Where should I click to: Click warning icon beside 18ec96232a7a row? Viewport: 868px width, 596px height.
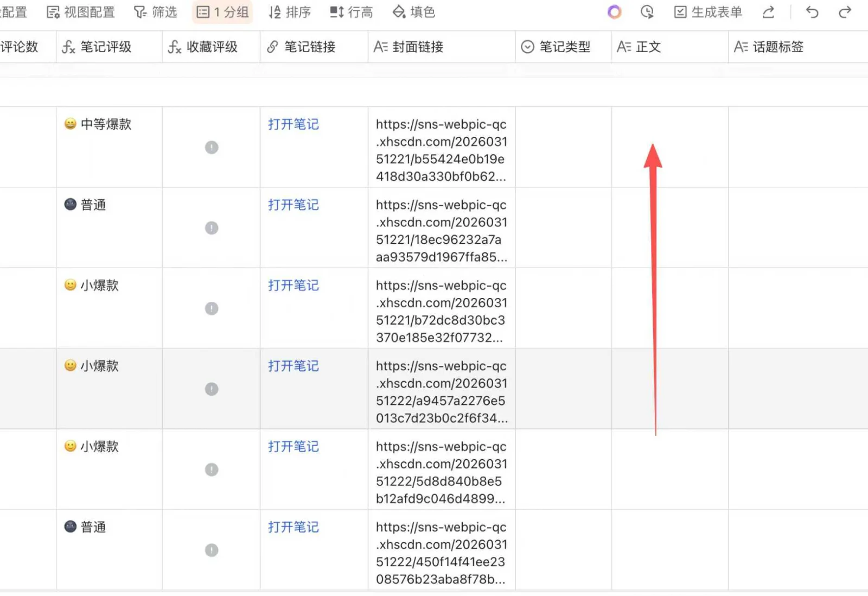coord(212,228)
